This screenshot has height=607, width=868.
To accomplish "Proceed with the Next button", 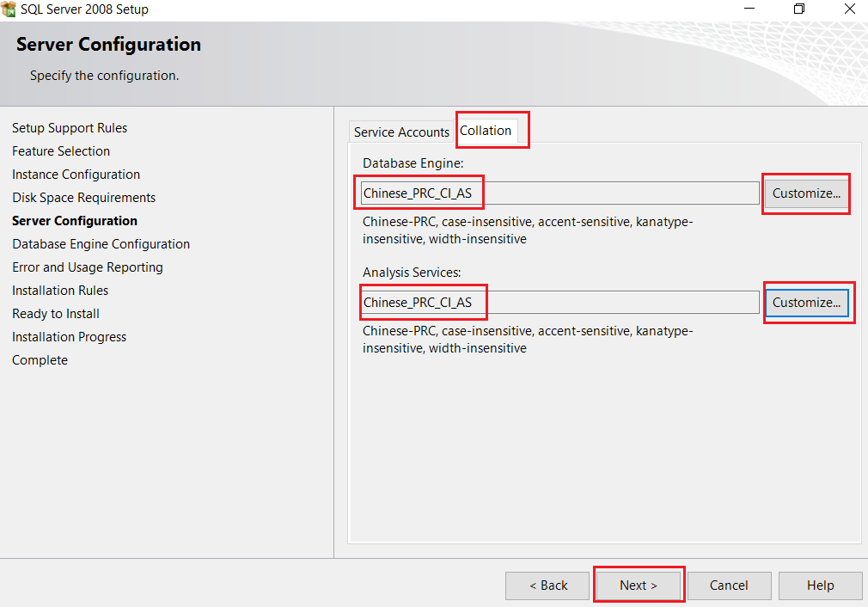I will (639, 586).
